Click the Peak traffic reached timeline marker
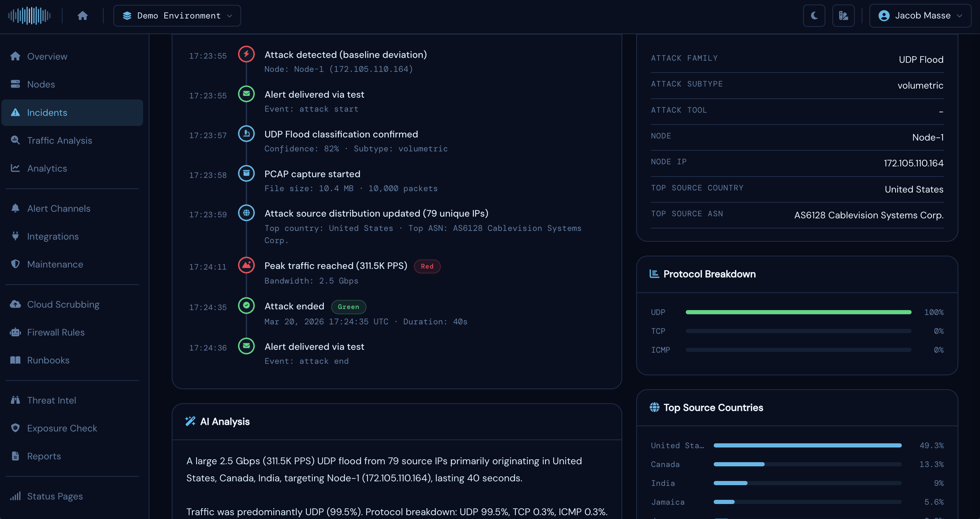Screen dimensions: 980x519 tap(246, 265)
